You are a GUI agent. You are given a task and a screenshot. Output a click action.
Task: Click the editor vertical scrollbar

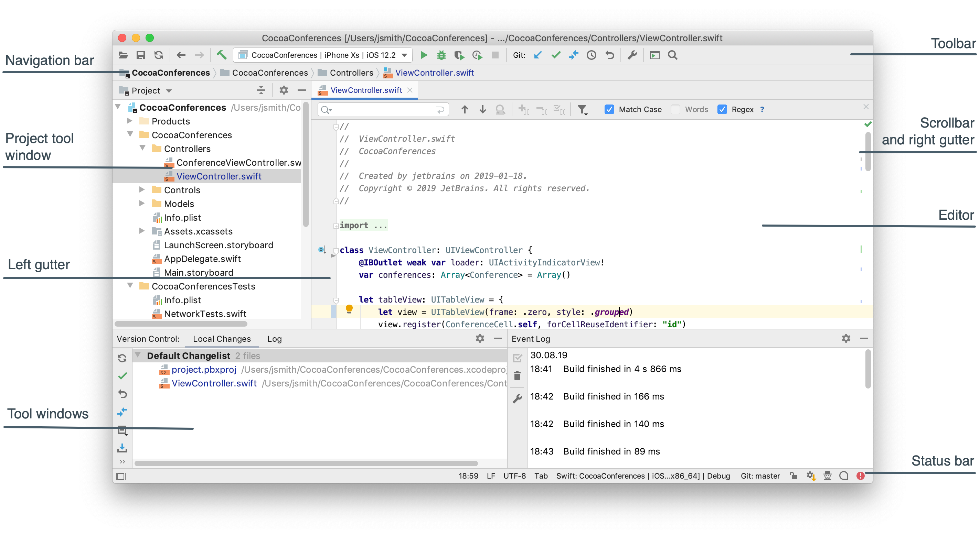coord(868,151)
